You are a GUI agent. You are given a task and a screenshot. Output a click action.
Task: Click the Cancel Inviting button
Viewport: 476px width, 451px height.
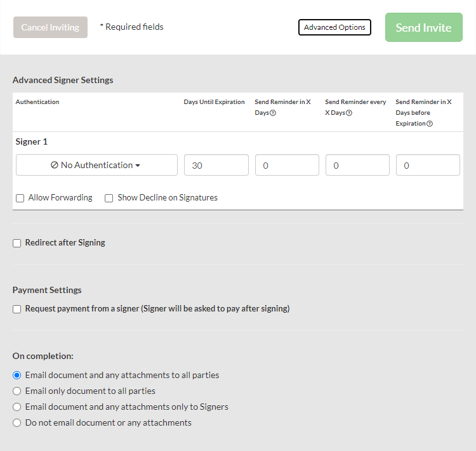point(50,27)
